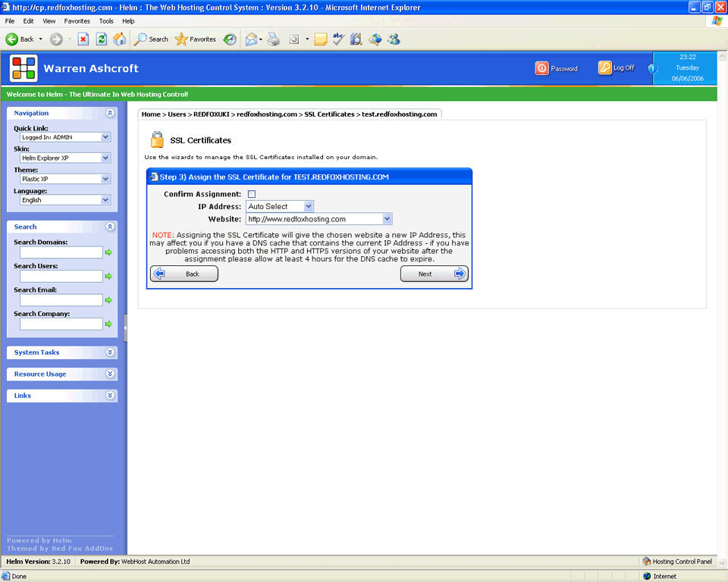Image resolution: width=728 pixels, height=582 pixels.
Task: Click the Internet zone status icon
Action: pos(647,576)
